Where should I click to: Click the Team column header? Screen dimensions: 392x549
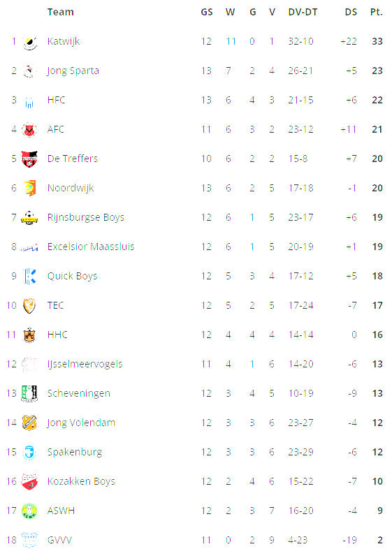61,13
